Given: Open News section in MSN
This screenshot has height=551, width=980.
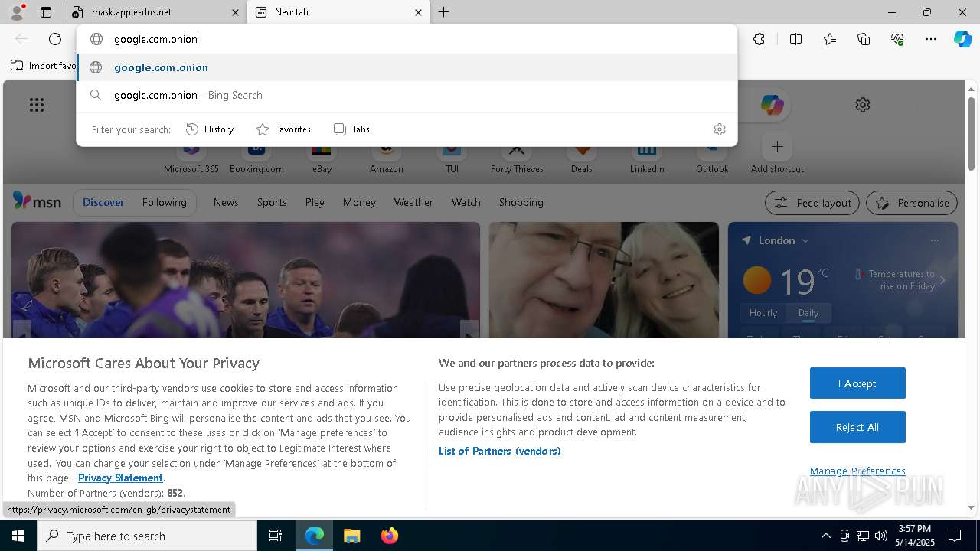Looking at the screenshot, I should point(226,202).
